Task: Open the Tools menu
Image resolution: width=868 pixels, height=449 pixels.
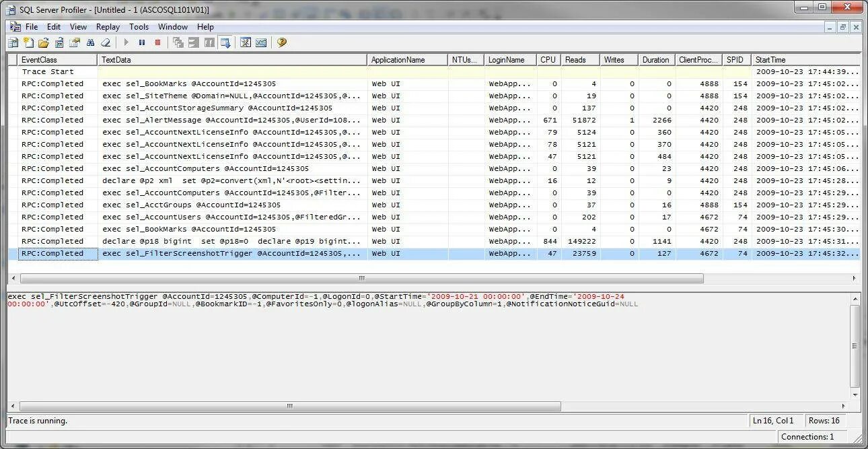Action: [139, 27]
